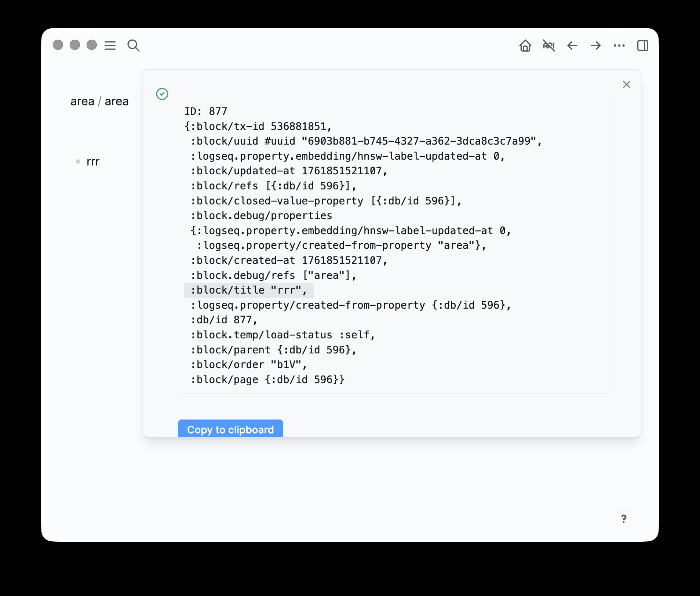Dismiss the block data notification
The height and width of the screenshot is (596, 700).
(626, 84)
